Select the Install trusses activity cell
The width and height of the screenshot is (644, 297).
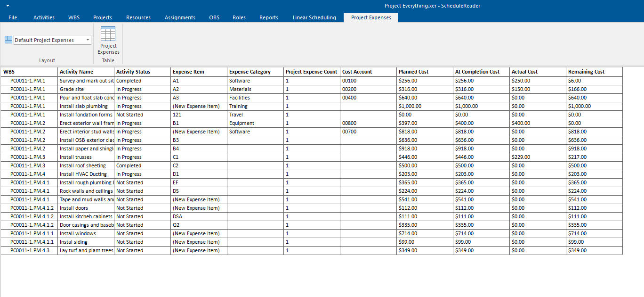click(86, 157)
